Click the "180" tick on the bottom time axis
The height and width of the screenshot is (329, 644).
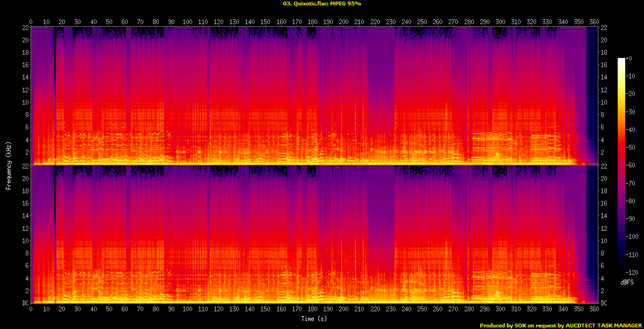(x=312, y=310)
